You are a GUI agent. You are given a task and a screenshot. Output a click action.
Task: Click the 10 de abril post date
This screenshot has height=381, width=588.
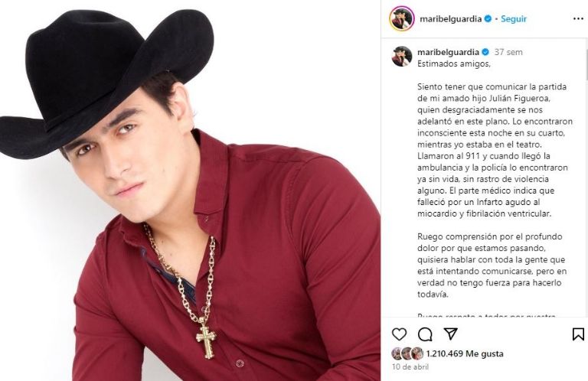(410, 366)
